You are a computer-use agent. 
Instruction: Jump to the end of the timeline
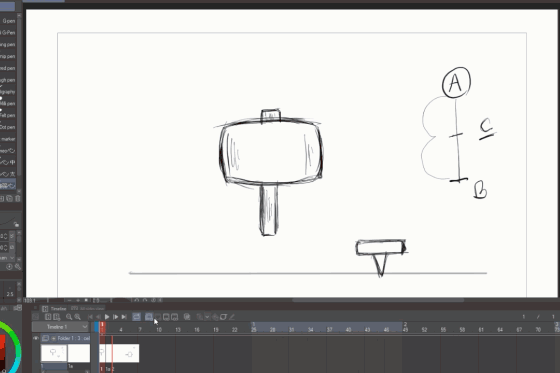[x=124, y=317]
